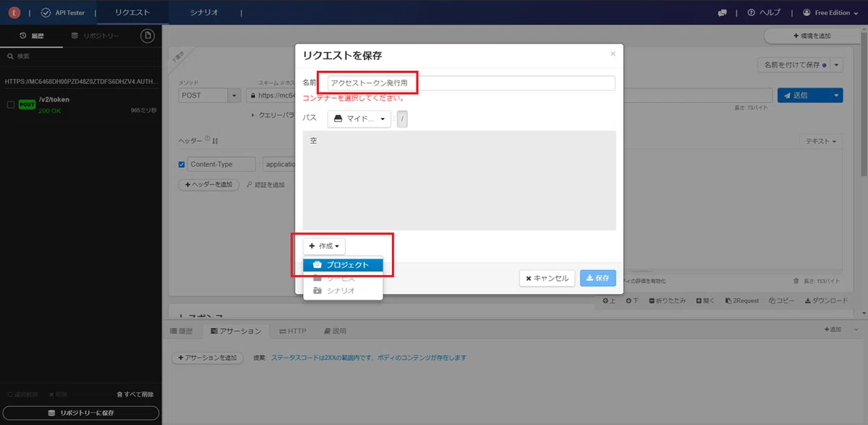Viewport: 868px width, 425px height.
Task: Click アサーションを追加 button
Action: (207, 358)
